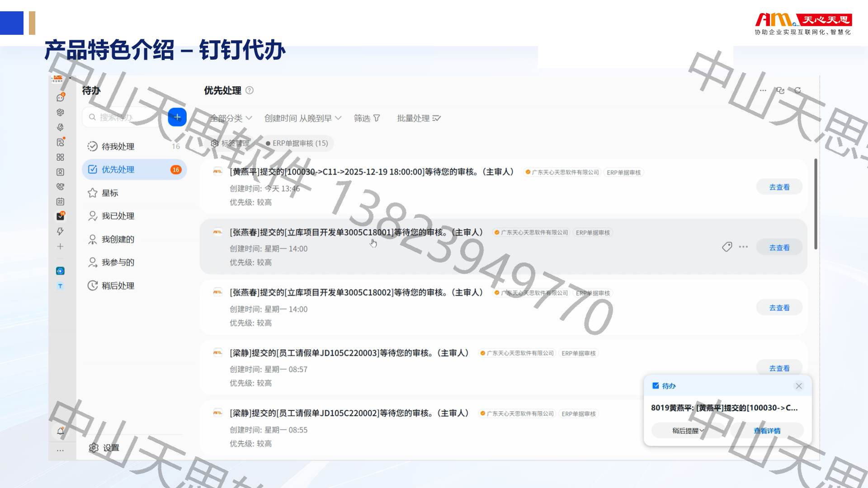Open the more options dots at sidebar bottom
The width and height of the screenshot is (868, 488).
coord(60,450)
